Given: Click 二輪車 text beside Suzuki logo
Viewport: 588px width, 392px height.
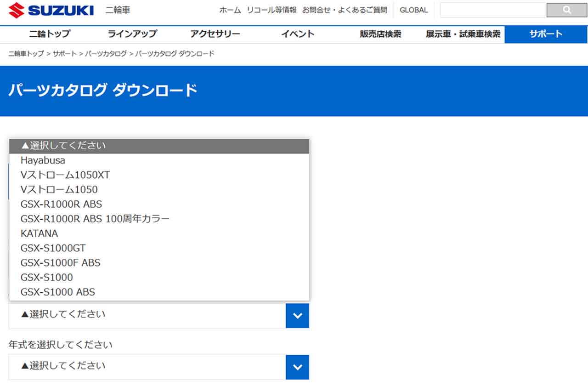Looking at the screenshot, I should click(118, 10).
